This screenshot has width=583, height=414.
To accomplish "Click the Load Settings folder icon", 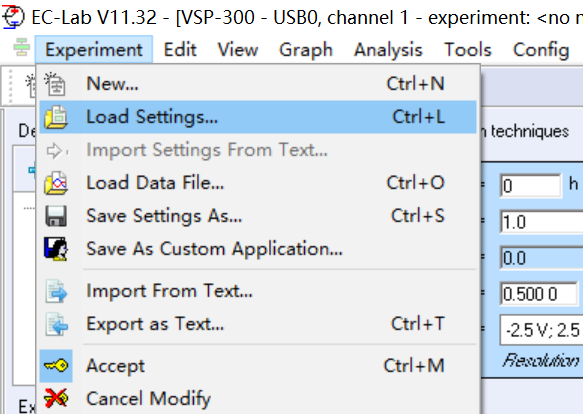I will coord(56,117).
